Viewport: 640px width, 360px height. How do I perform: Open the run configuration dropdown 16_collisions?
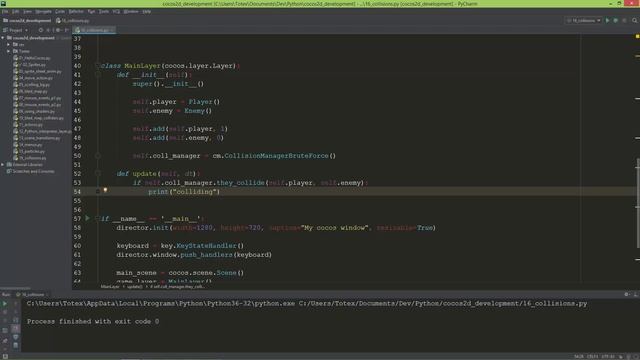(x=583, y=20)
